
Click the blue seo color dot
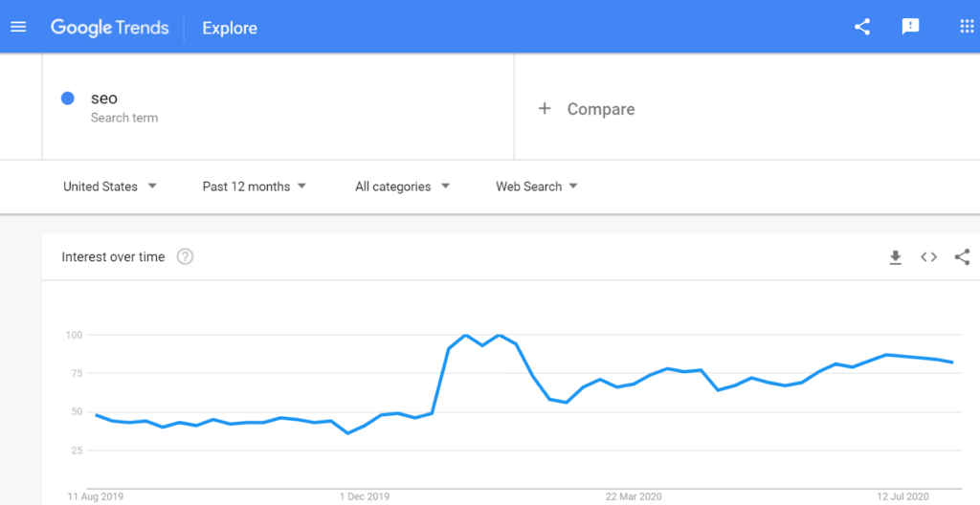tap(68, 98)
